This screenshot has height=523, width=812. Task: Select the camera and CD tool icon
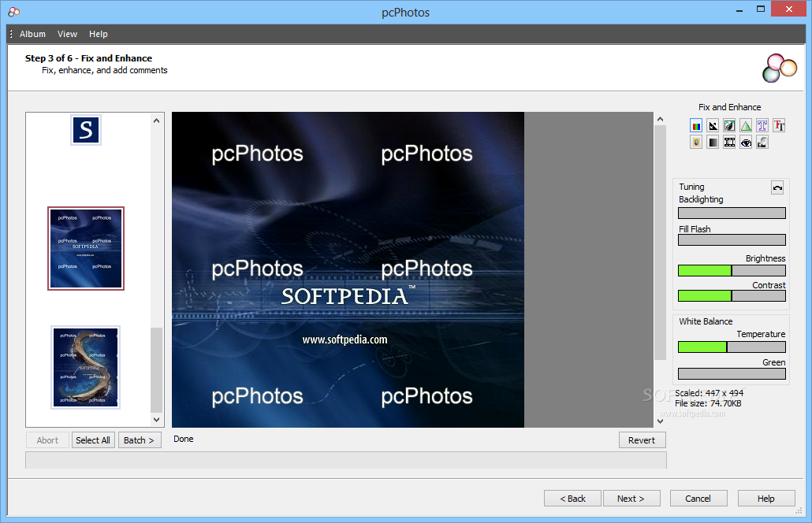coord(762,143)
